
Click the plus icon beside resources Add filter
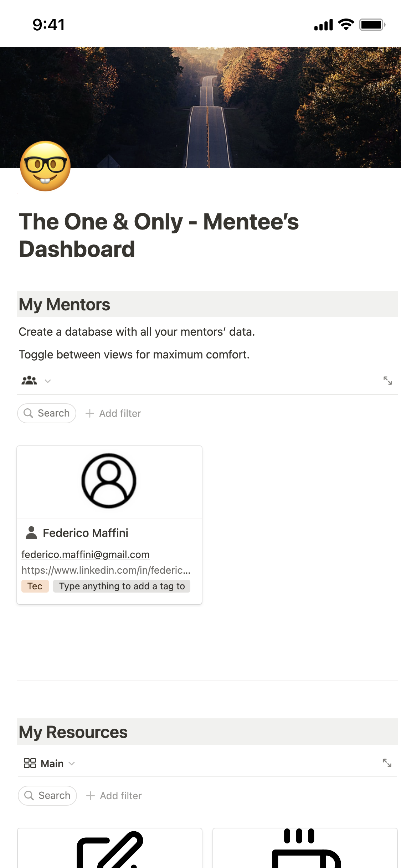91,796
